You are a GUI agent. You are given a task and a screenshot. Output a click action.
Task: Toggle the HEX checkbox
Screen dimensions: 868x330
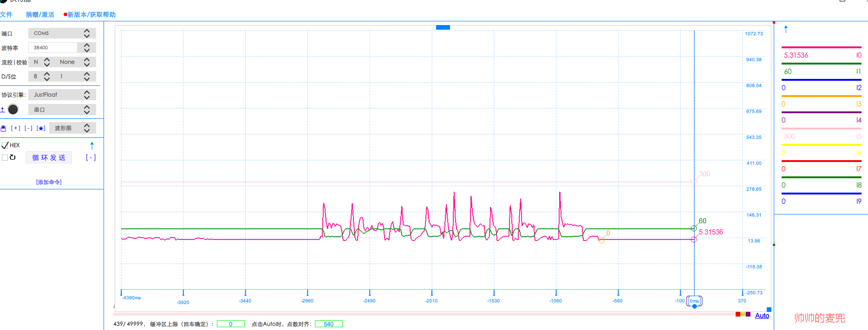[x=5, y=145]
